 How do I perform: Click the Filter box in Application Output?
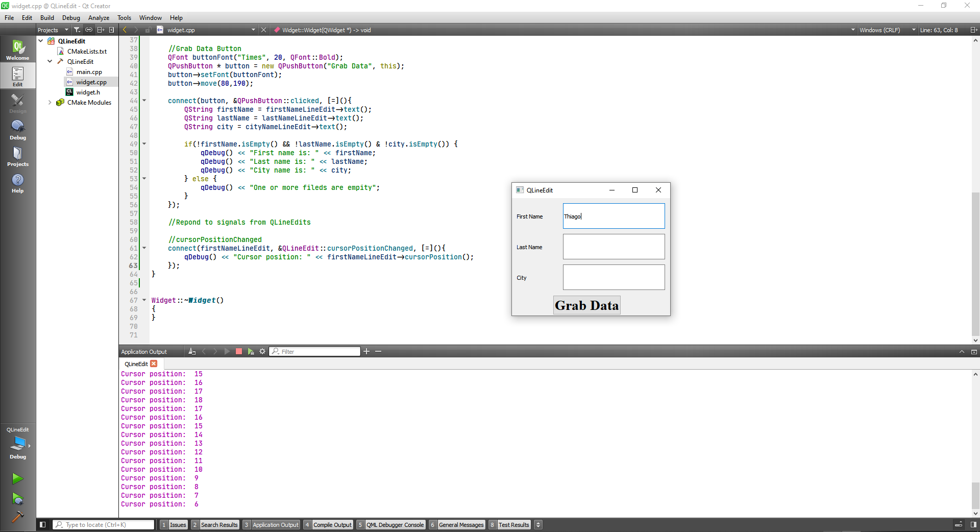[x=314, y=351]
